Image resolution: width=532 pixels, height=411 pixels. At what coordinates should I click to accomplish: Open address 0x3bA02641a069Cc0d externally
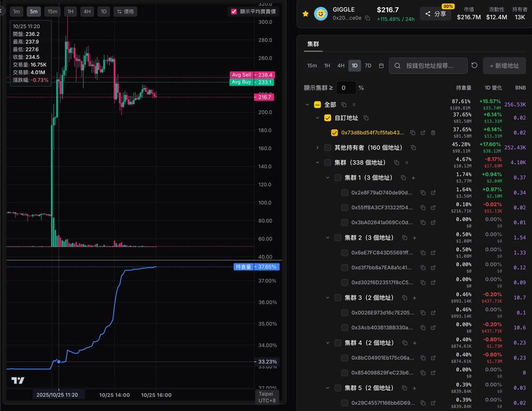433,222
